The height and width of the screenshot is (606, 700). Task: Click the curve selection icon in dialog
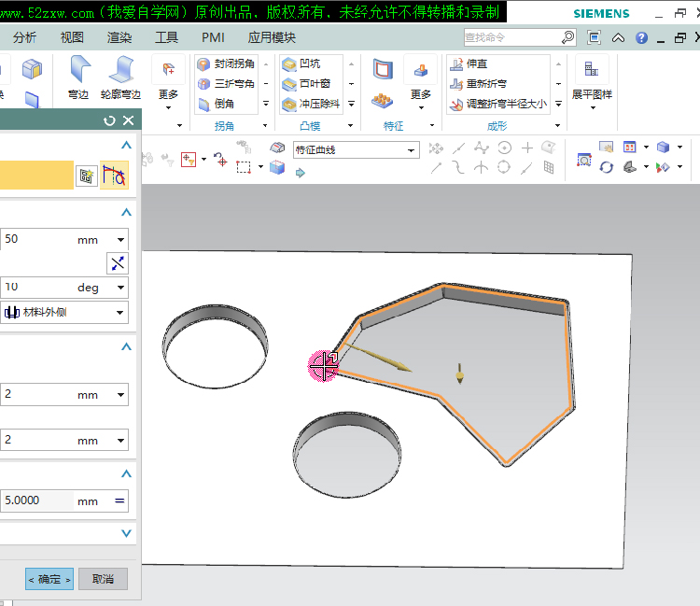pos(114,175)
